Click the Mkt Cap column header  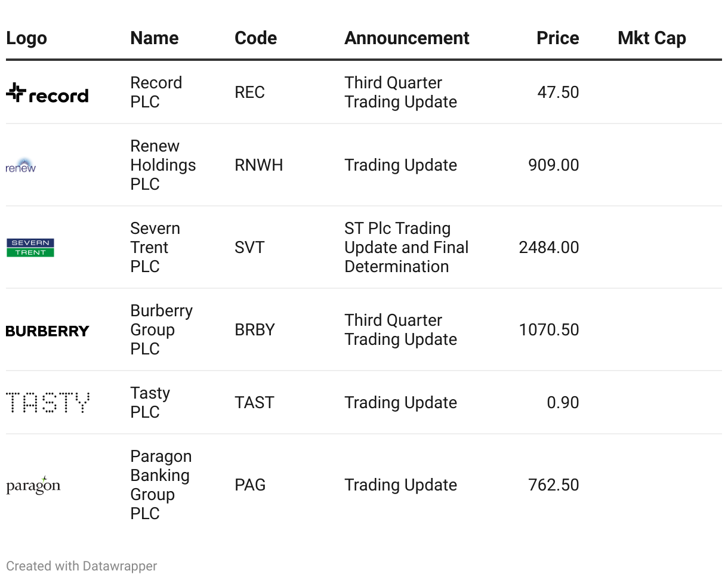tap(652, 38)
